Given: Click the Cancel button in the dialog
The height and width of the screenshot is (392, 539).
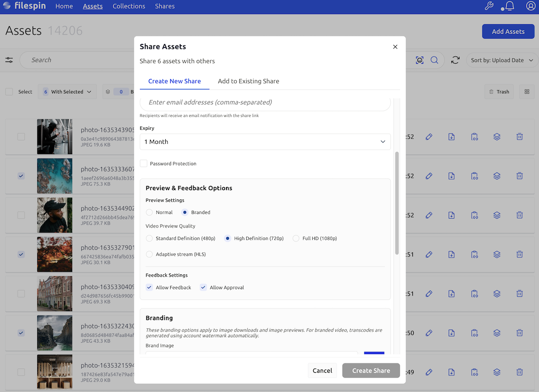Looking at the screenshot, I should pyautogui.click(x=322, y=370).
